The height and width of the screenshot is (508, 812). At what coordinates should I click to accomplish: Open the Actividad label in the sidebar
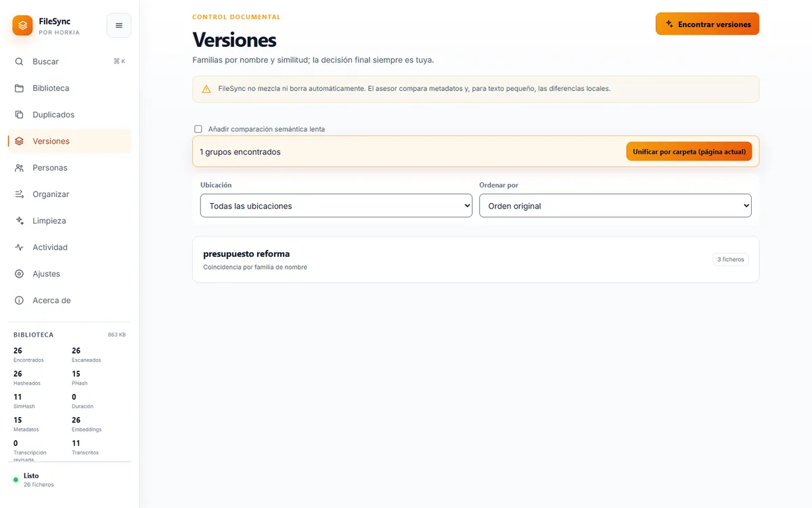pyautogui.click(x=50, y=247)
